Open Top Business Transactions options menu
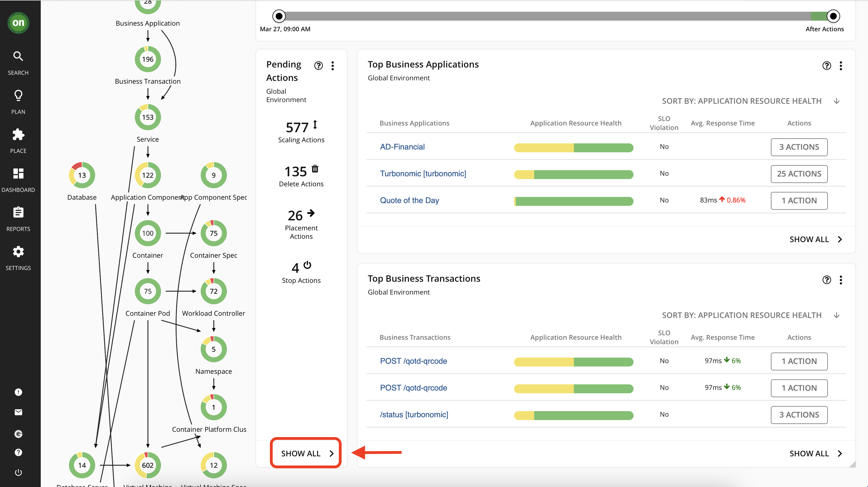868x487 pixels. [841, 280]
